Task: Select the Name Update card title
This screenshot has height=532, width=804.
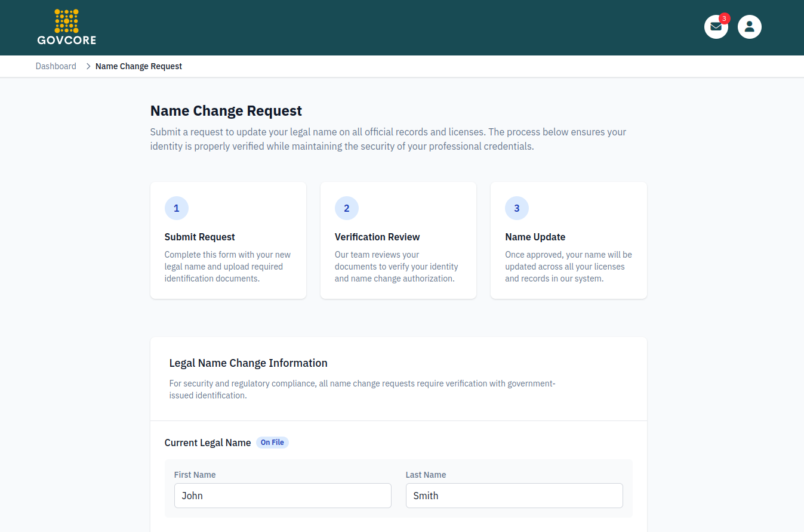Action: pyautogui.click(x=535, y=237)
